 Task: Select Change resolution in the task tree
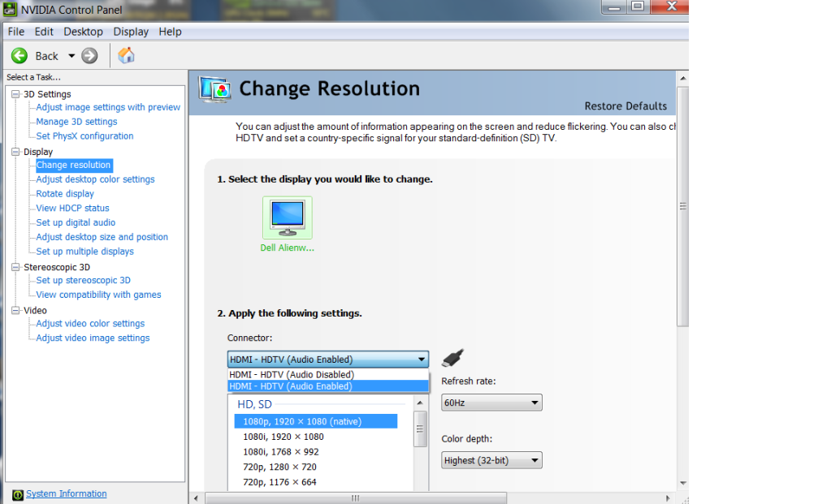click(x=74, y=165)
